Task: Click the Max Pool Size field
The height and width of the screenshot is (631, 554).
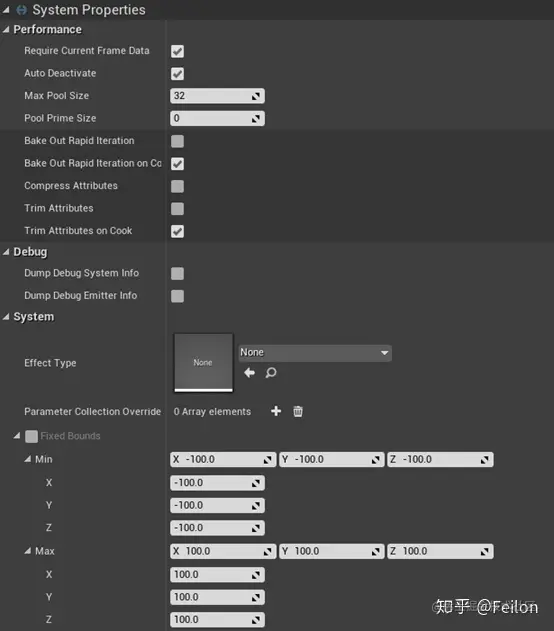Action: pos(217,96)
